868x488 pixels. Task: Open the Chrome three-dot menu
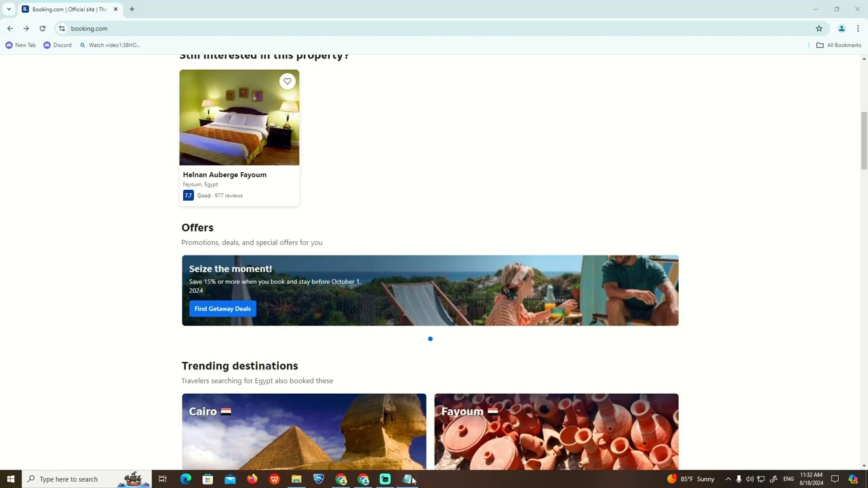858,28
